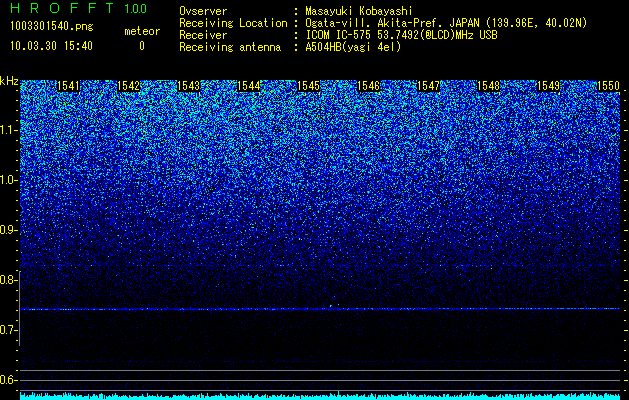The width and height of the screenshot is (629, 400).
Task: Click the Receiver label
Action: (x=203, y=35)
